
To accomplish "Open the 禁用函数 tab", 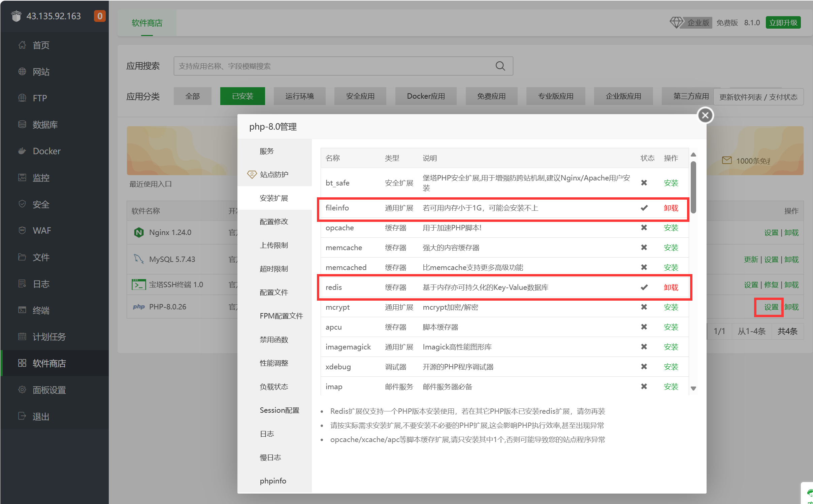I will (274, 339).
